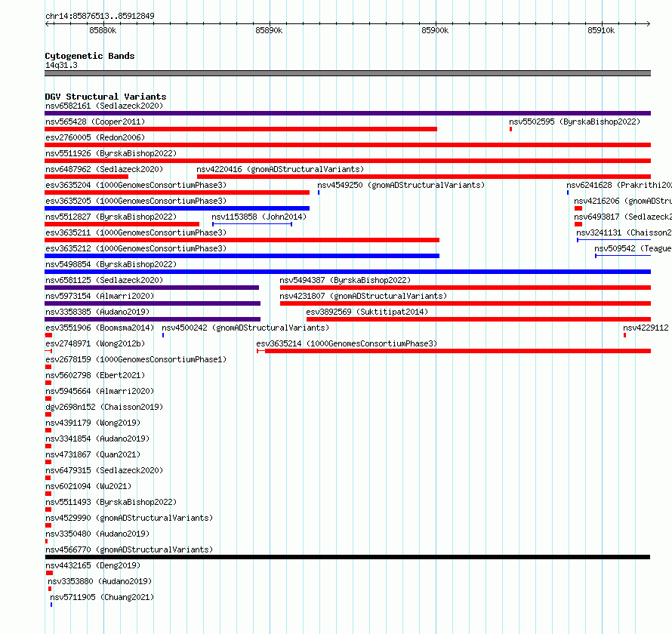This screenshot has height=634, width=672.
Task: Click the esv2748971 (Wong2012b) label
Action: pyautogui.click(x=95, y=343)
